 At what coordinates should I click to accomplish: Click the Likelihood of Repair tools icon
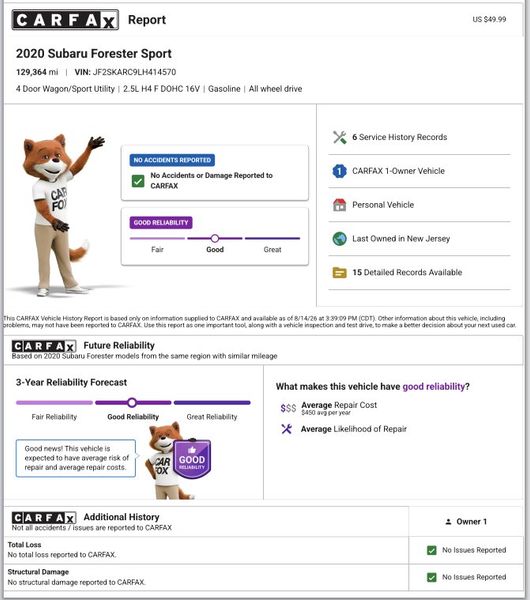pos(287,429)
